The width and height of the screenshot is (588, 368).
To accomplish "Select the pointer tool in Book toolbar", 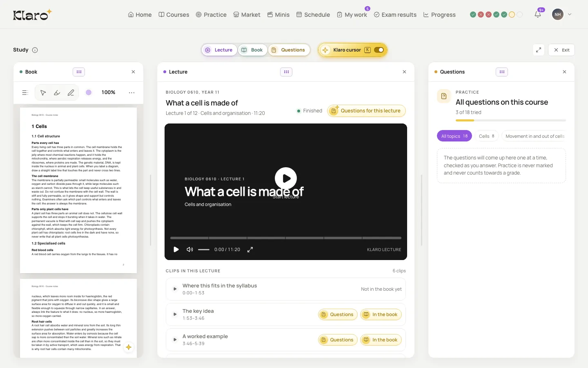I will [x=43, y=93].
